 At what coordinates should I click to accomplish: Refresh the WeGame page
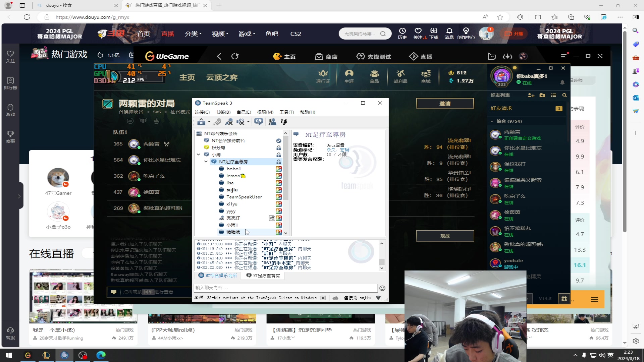[x=235, y=56]
